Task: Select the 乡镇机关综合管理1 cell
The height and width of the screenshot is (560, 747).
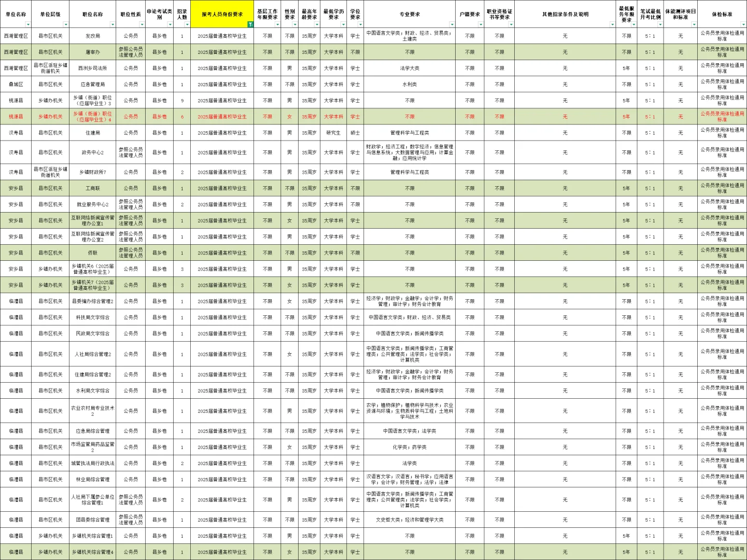Action: 93,536
